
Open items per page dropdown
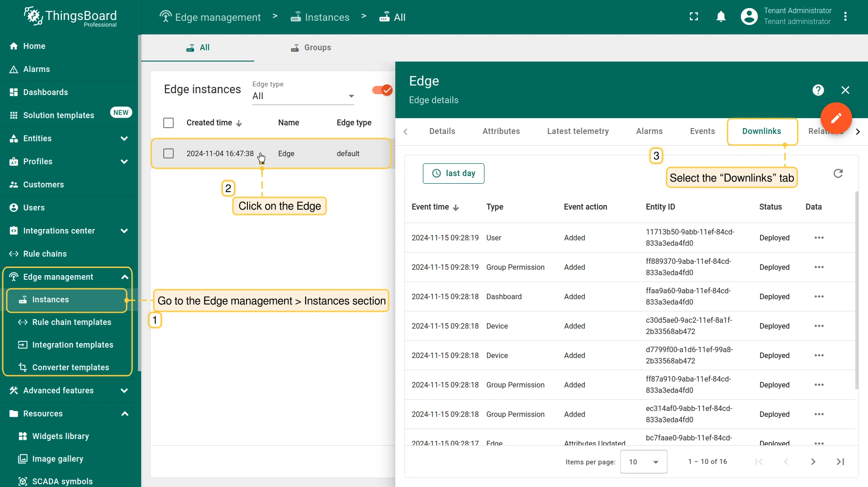643,462
